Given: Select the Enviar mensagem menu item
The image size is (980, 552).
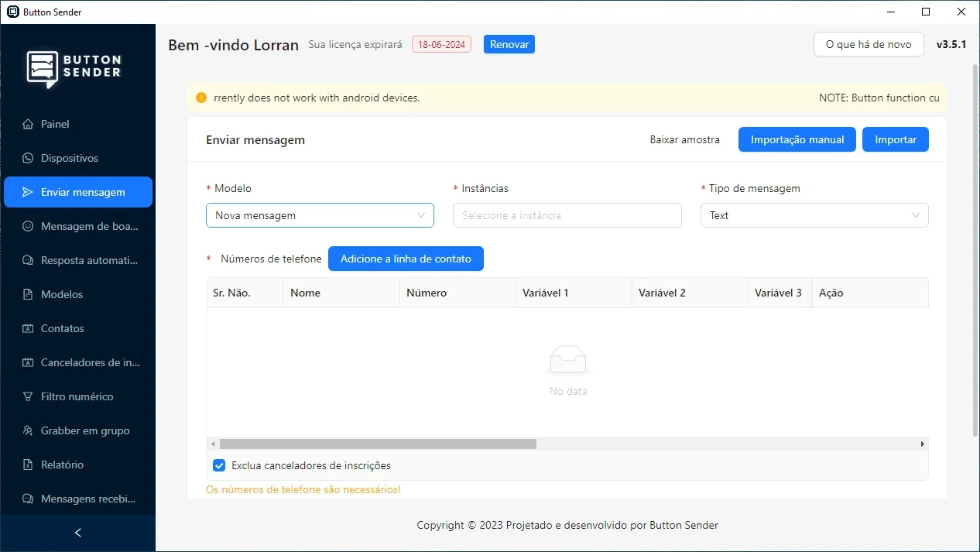Looking at the screenshot, I should 78,192.
